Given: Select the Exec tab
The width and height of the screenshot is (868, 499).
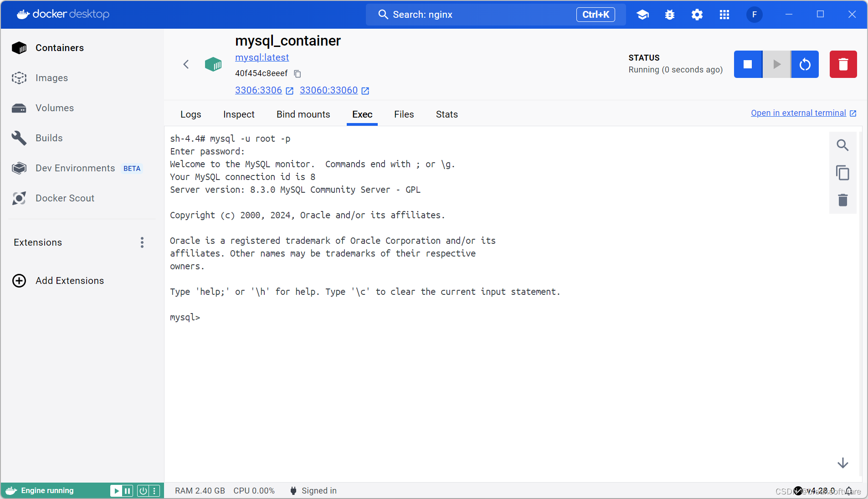Looking at the screenshot, I should [362, 114].
